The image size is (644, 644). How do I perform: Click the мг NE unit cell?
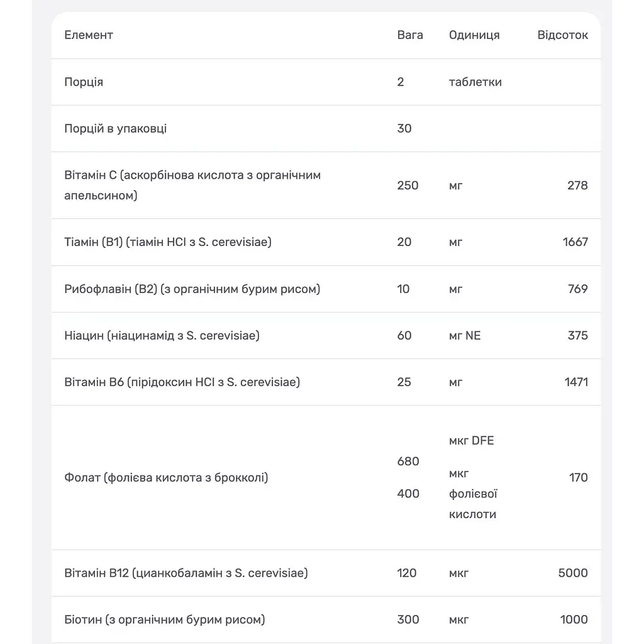(465, 336)
